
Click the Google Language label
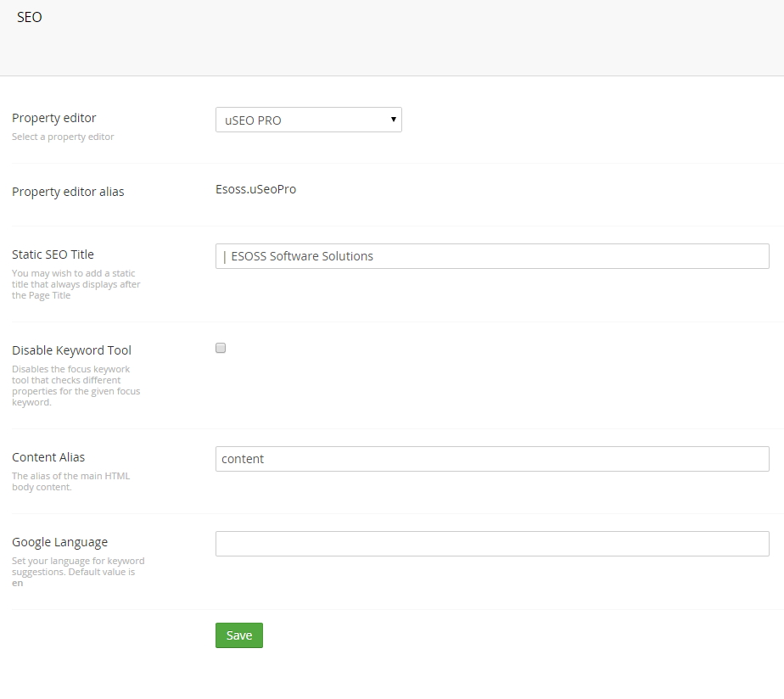coord(60,543)
